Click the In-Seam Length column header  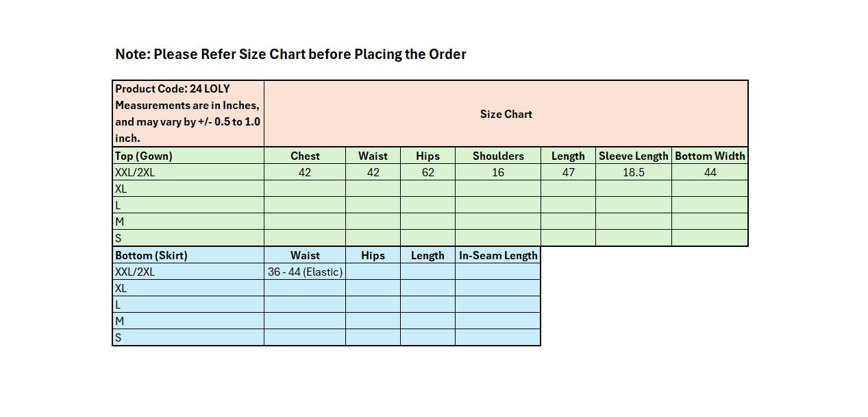(498, 255)
